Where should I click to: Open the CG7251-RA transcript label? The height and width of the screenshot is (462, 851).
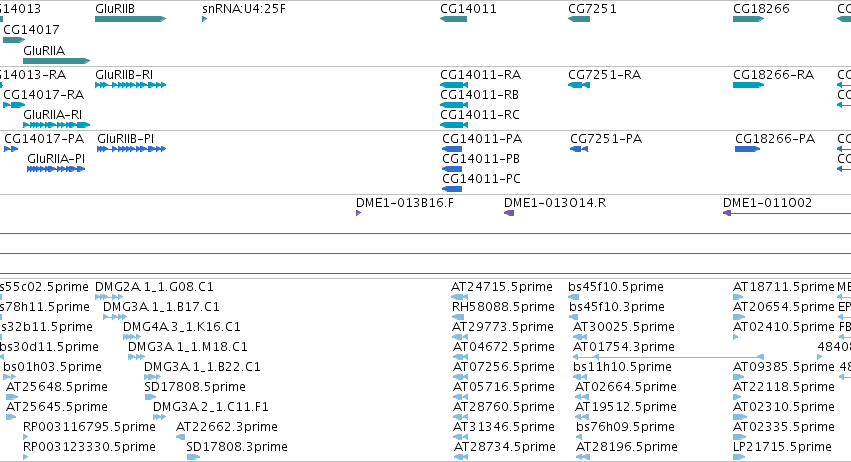pyautogui.click(x=605, y=74)
